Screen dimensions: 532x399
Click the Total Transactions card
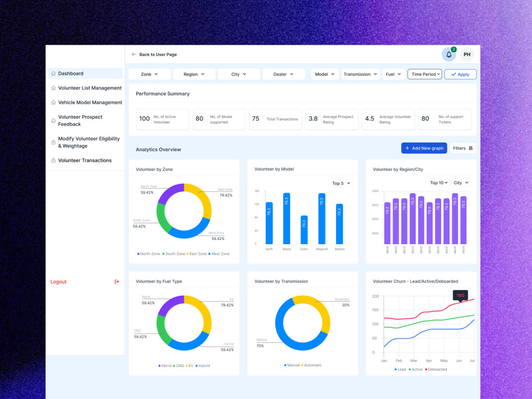coord(276,119)
